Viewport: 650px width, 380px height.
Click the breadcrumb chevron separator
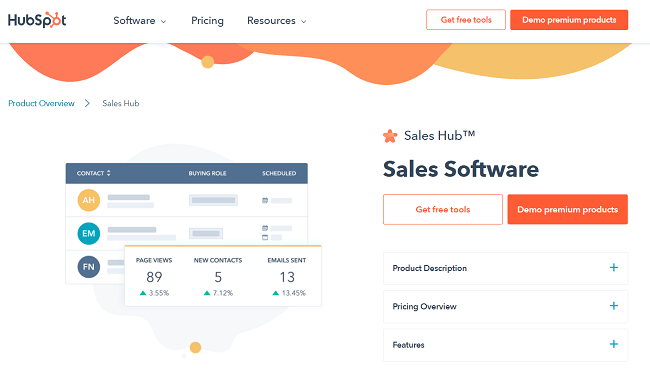tap(87, 103)
